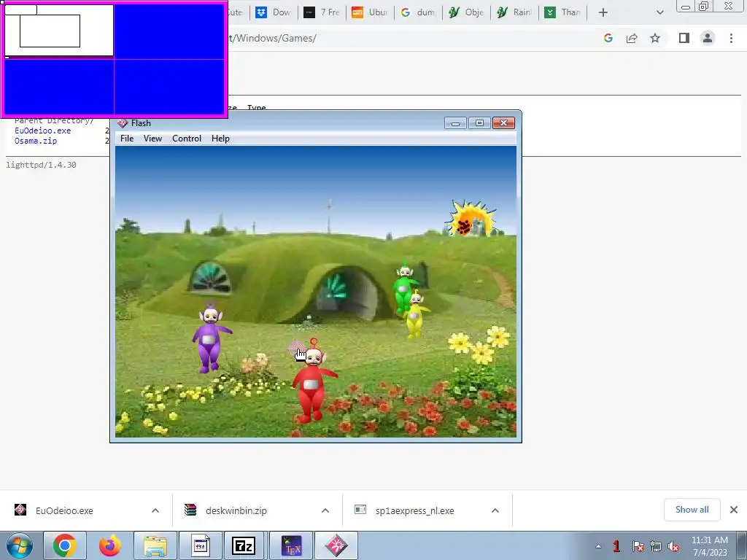This screenshot has width=747, height=560.
Task: Click the Google icon in address bar
Action: pos(608,38)
